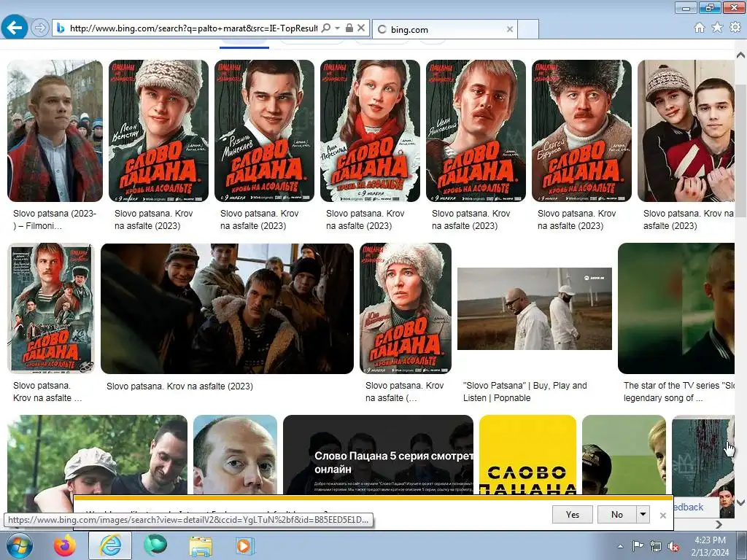The image size is (747, 560).
Task: Open the ensemble cast poster thumbnail
Action: point(50,308)
